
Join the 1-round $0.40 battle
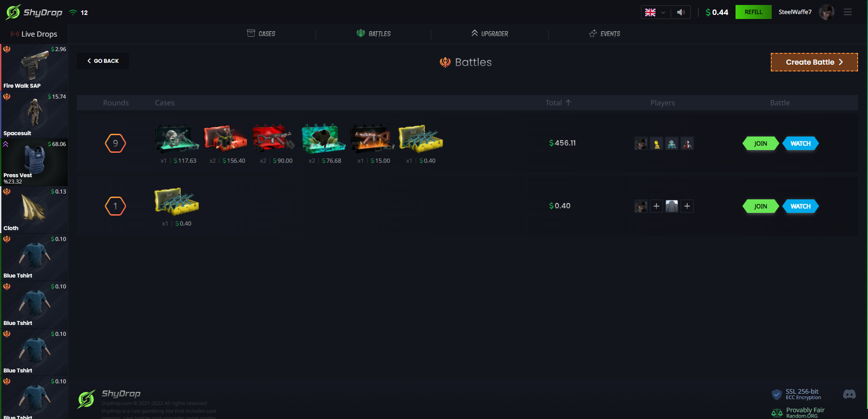760,206
